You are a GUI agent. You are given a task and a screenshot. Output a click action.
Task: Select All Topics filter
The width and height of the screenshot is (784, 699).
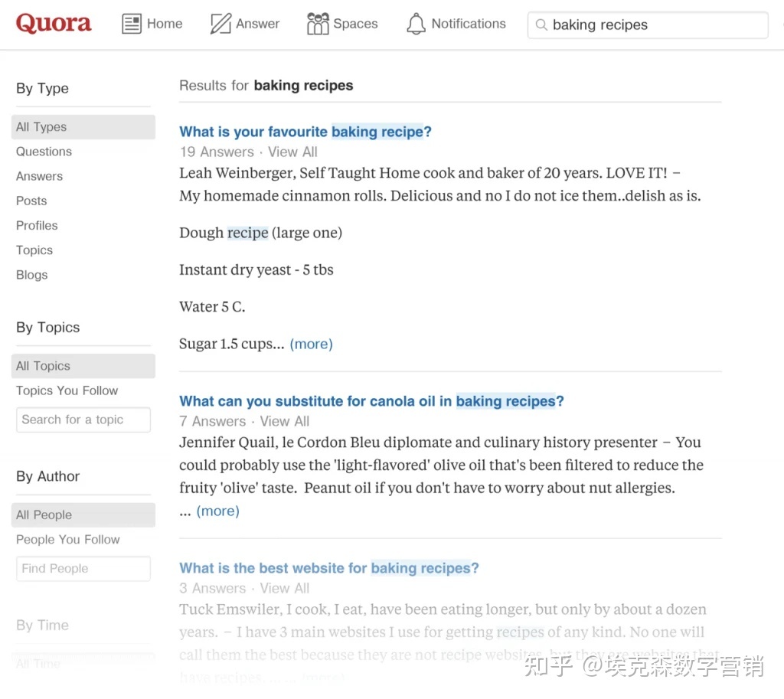pyautogui.click(x=83, y=366)
